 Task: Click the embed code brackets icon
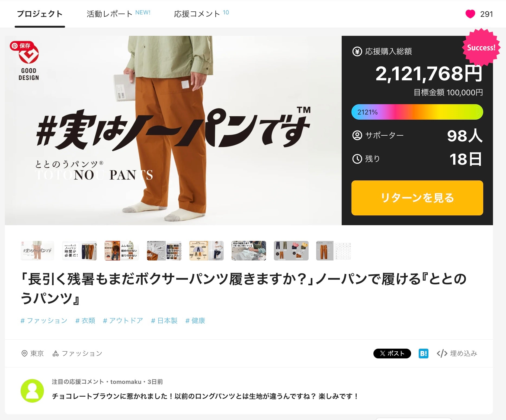tap(442, 354)
